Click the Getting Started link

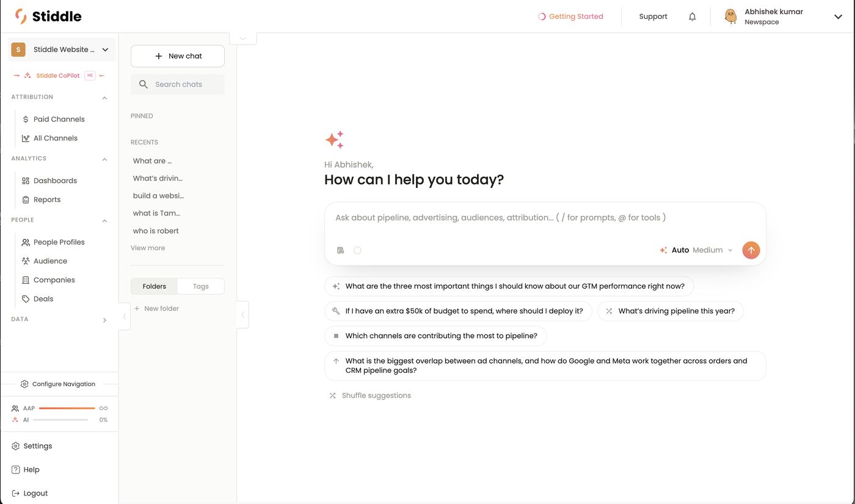coord(576,16)
